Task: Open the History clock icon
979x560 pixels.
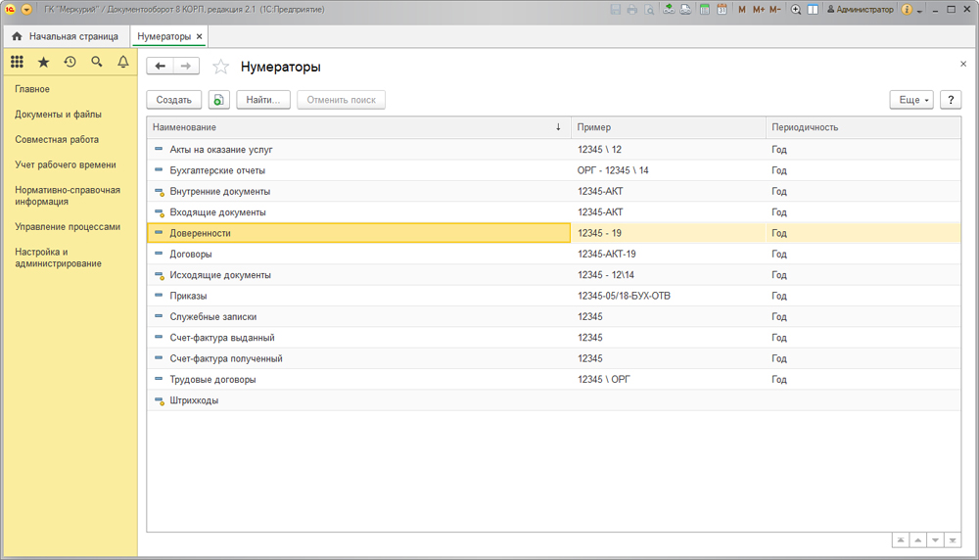Action: tap(70, 62)
